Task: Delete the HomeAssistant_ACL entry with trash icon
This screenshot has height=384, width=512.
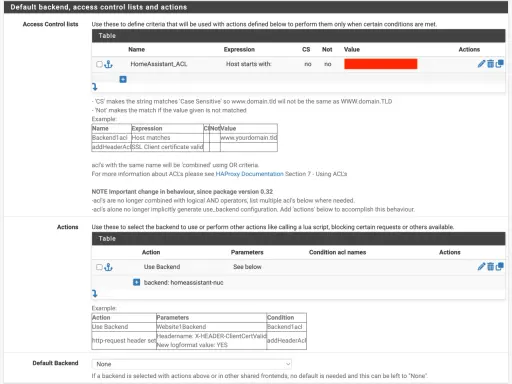Action: point(490,64)
